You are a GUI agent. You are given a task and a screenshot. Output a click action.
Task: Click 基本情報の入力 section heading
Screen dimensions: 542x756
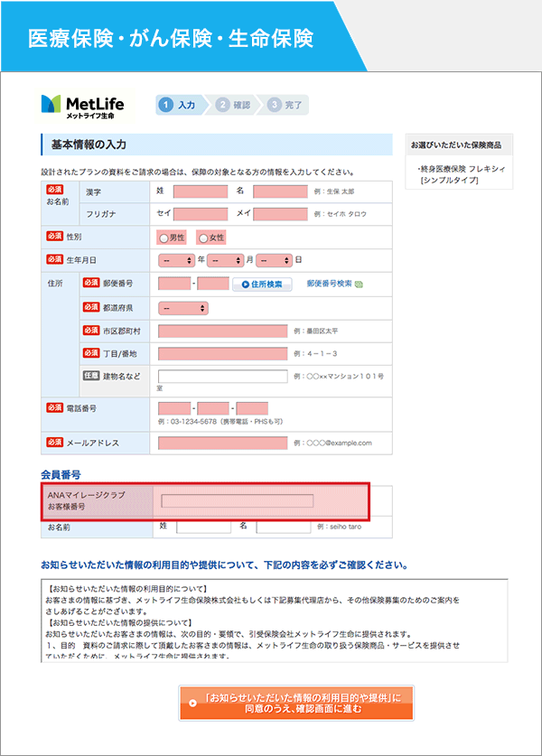coord(89,145)
